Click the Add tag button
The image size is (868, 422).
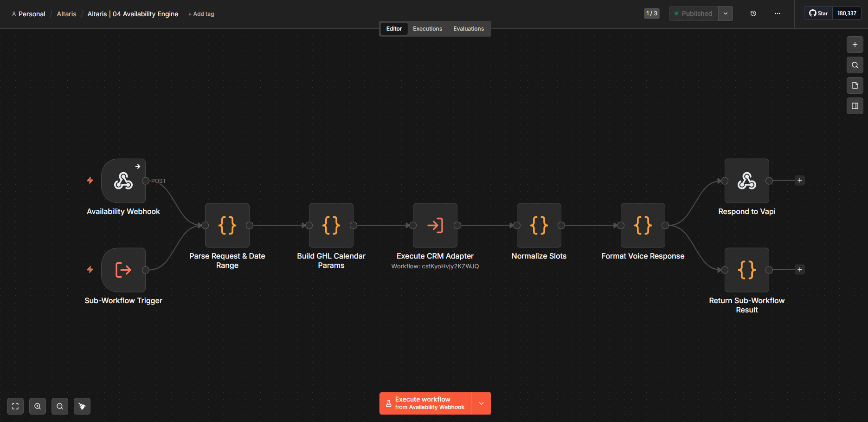[x=201, y=13]
